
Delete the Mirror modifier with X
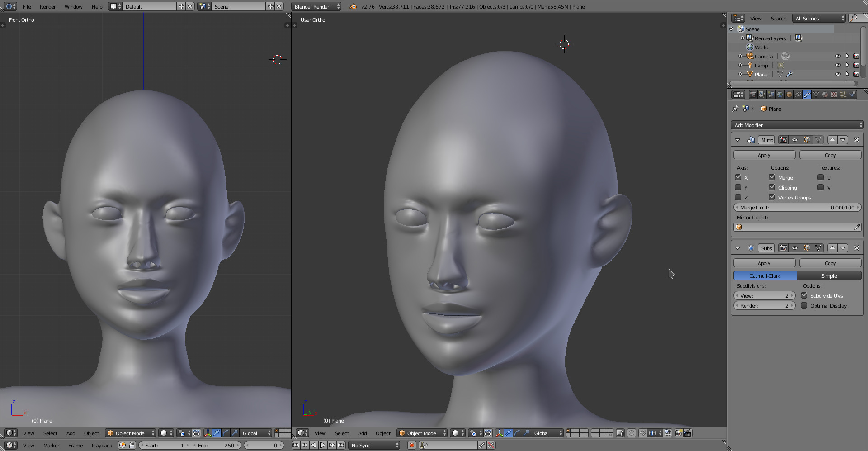tap(856, 140)
